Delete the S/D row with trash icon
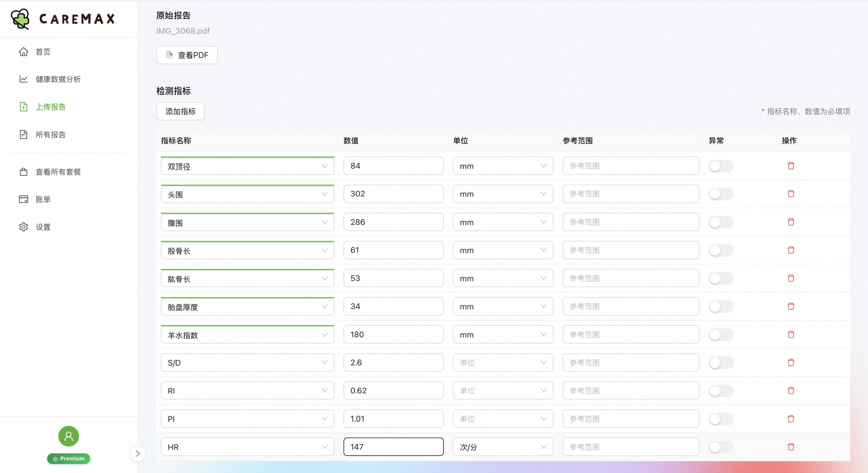 tap(791, 362)
